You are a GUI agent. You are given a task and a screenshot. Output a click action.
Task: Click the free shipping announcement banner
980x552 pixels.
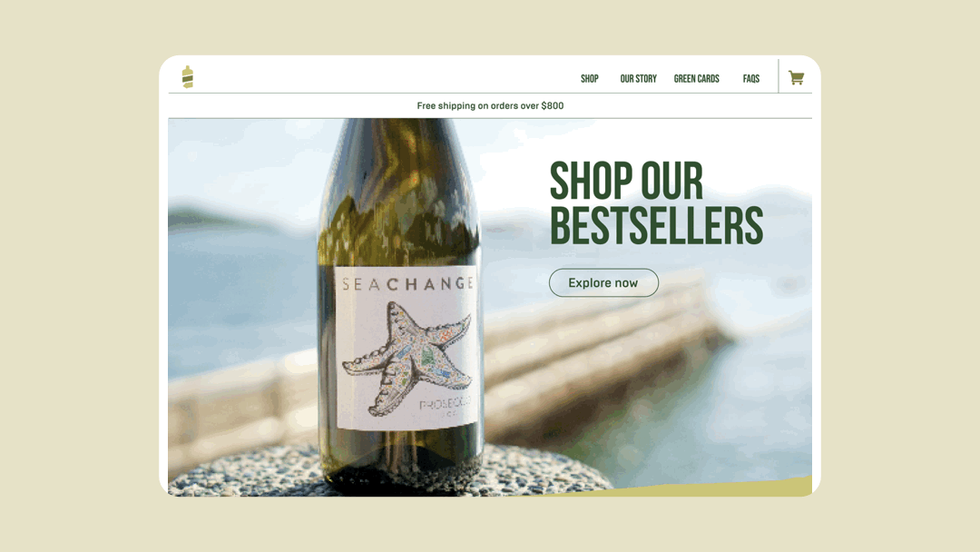coord(490,105)
